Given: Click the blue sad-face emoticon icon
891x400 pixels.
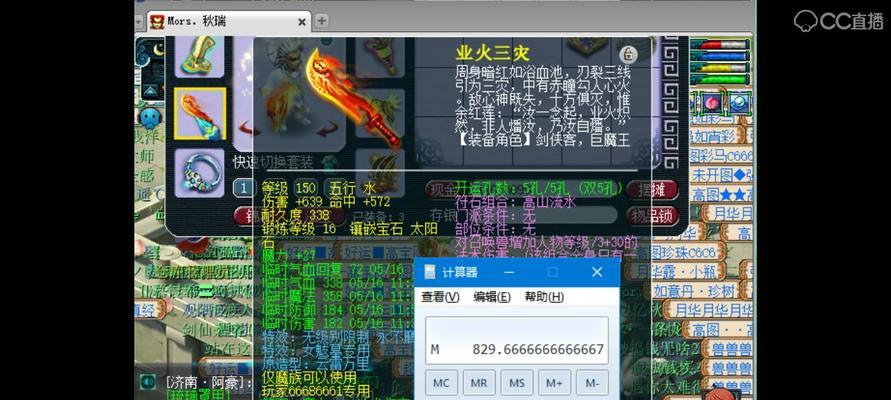Looking at the screenshot, I should (x=151, y=118).
